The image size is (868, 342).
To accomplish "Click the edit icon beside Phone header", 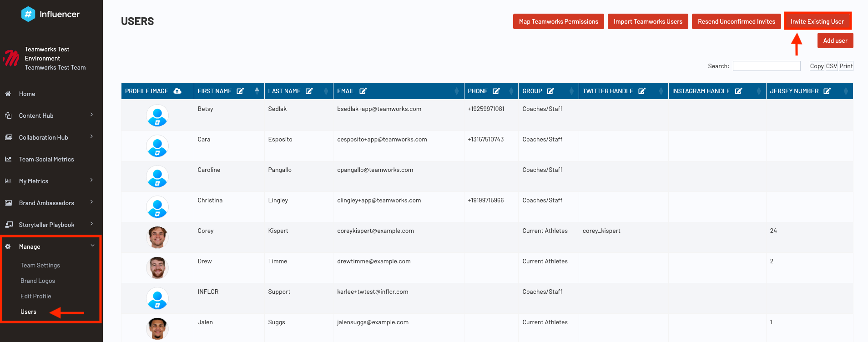I will point(496,91).
